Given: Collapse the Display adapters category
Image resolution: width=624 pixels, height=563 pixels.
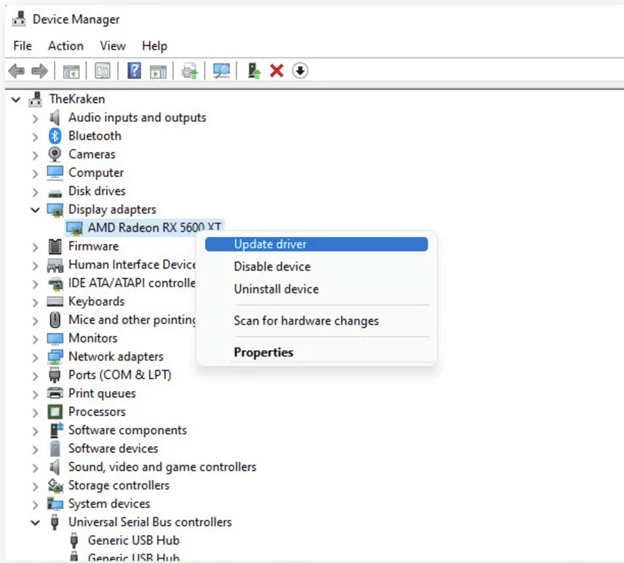Looking at the screenshot, I should (x=36, y=210).
